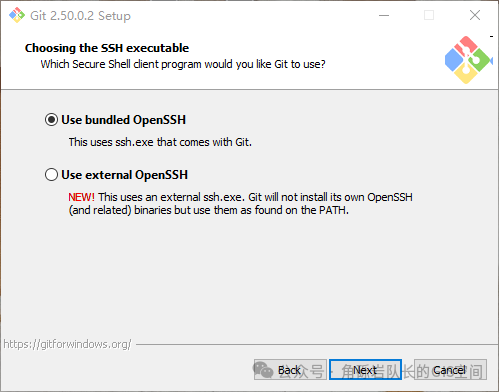Minimize the Git Setup window
499x392 pixels.
(384, 15)
